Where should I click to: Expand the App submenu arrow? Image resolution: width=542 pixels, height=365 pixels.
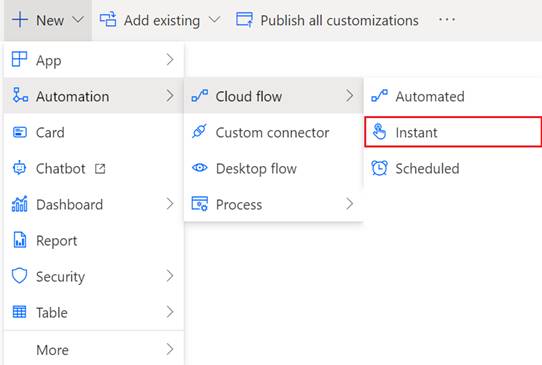click(170, 59)
